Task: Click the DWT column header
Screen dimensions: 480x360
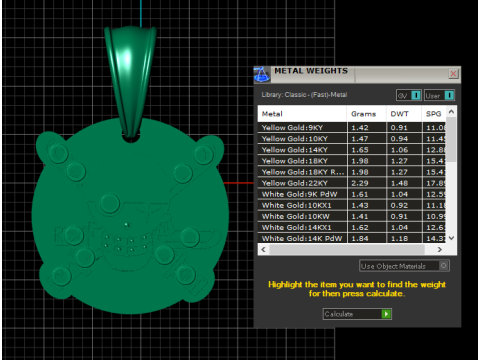Action: (404, 114)
